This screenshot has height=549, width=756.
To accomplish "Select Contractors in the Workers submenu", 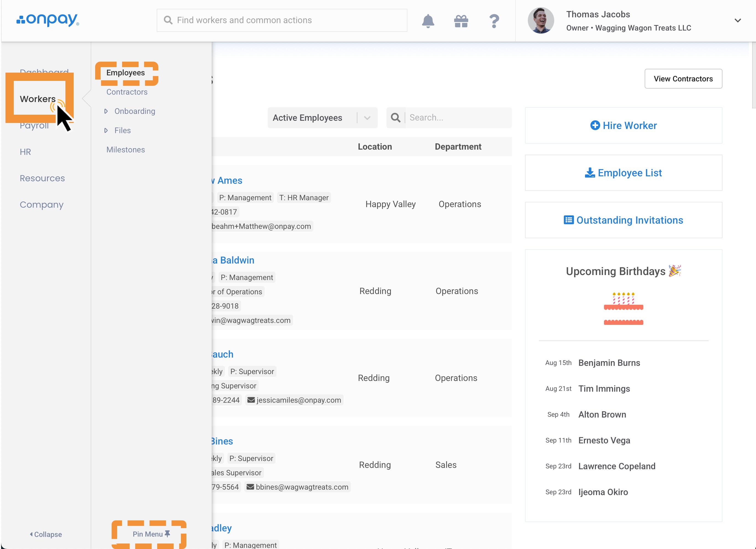I will [x=127, y=92].
